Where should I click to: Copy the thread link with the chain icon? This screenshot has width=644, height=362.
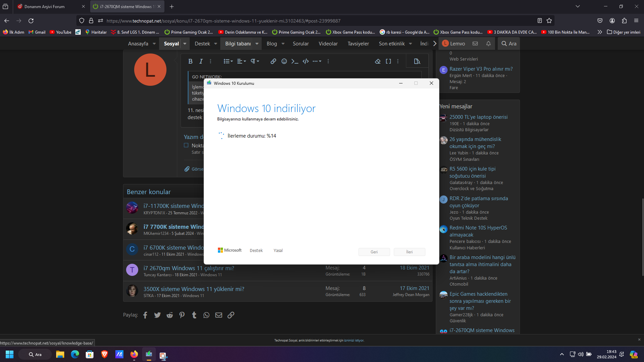(231, 315)
